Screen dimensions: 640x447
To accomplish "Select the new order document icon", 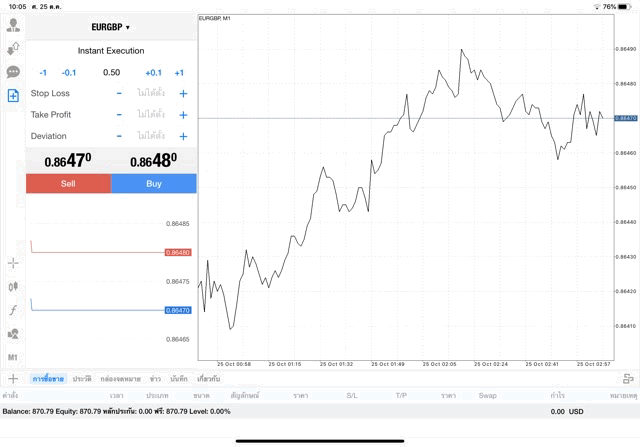I will [13, 96].
